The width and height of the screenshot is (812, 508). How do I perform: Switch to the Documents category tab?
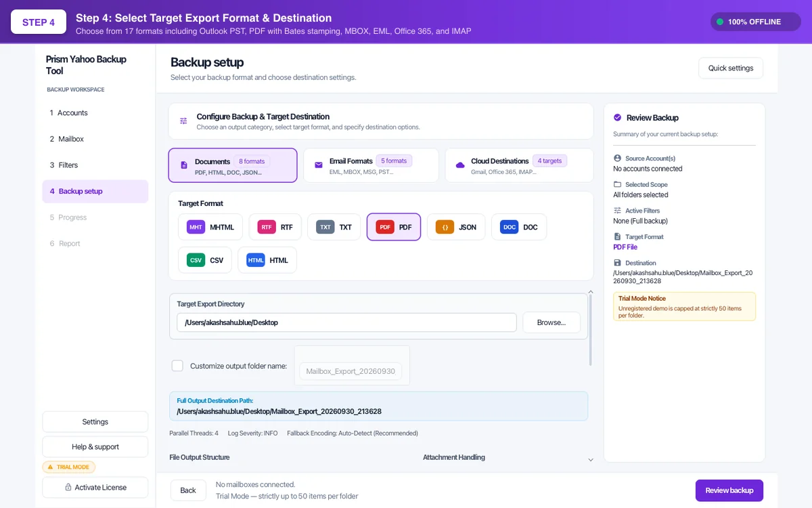pyautogui.click(x=233, y=165)
